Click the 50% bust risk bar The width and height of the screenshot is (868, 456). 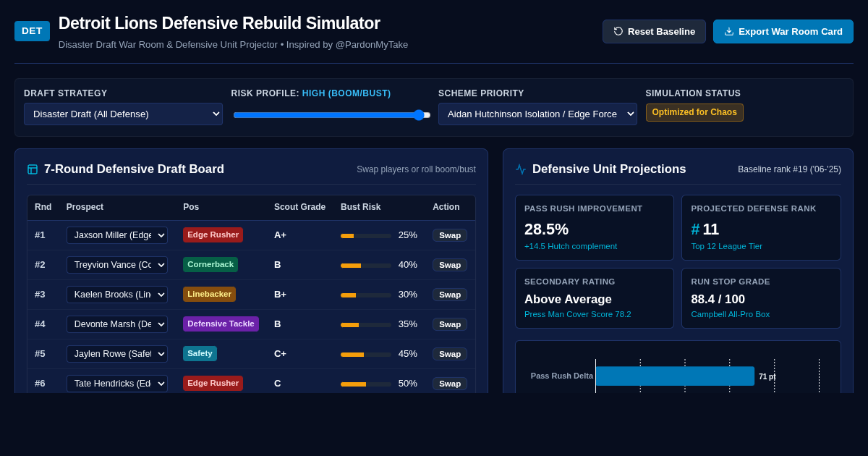click(366, 384)
